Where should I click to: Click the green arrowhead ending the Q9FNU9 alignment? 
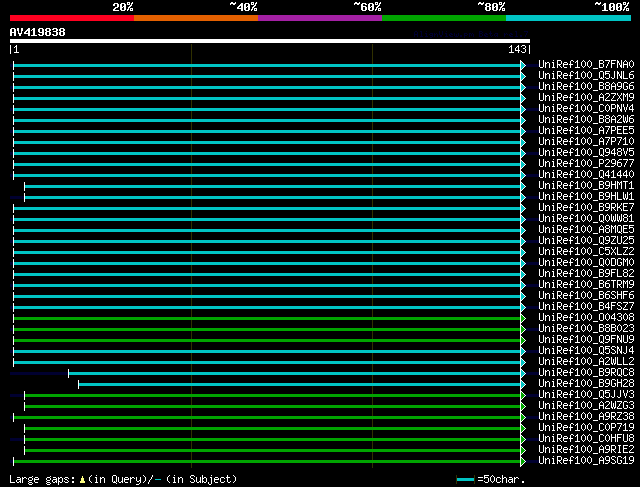click(x=523, y=340)
